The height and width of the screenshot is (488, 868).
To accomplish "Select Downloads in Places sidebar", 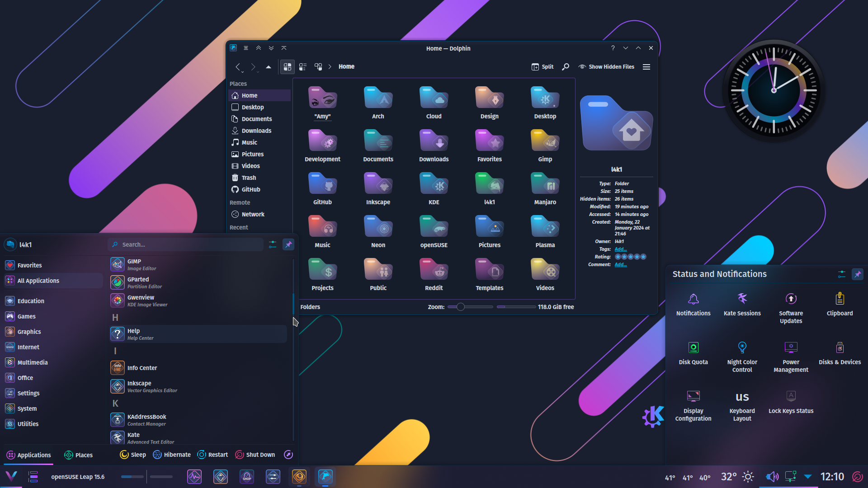I will point(259,131).
